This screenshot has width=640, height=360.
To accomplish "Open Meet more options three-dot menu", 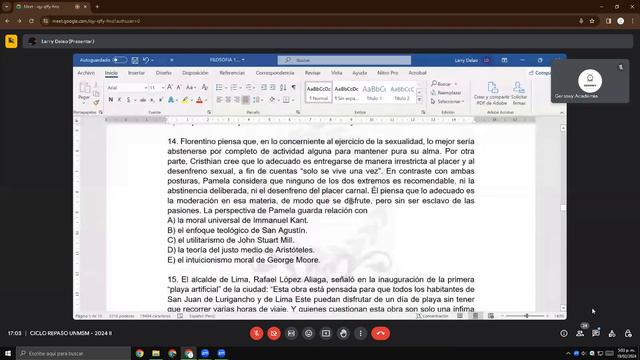I will point(360,333).
